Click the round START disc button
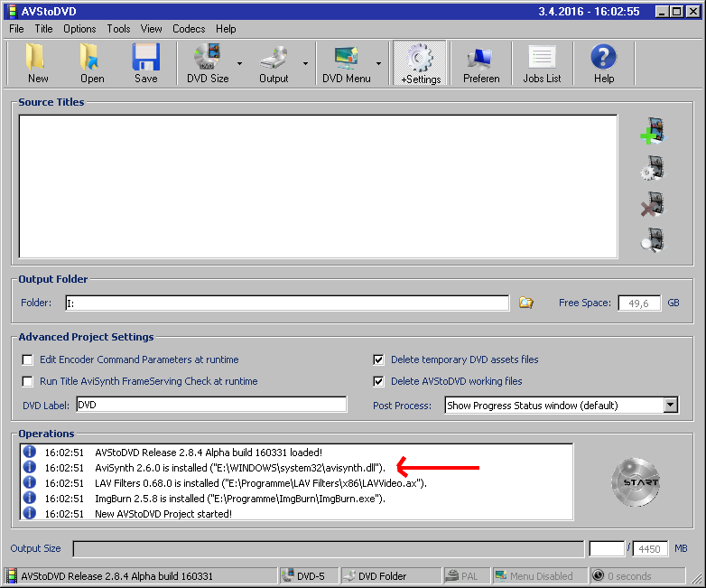Image resolution: width=706 pixels, height=588 pixels. click(636, 481)
